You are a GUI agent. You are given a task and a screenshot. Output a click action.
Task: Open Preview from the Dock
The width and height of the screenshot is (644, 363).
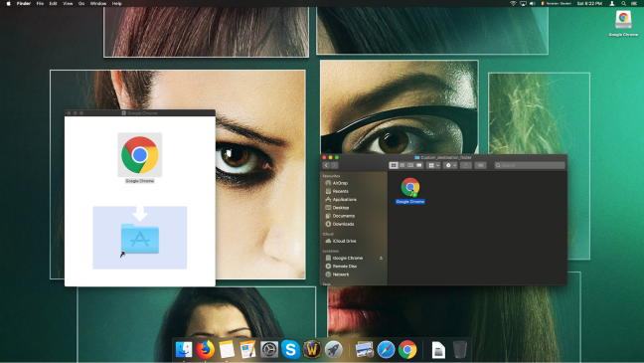[x=365, y=350]
